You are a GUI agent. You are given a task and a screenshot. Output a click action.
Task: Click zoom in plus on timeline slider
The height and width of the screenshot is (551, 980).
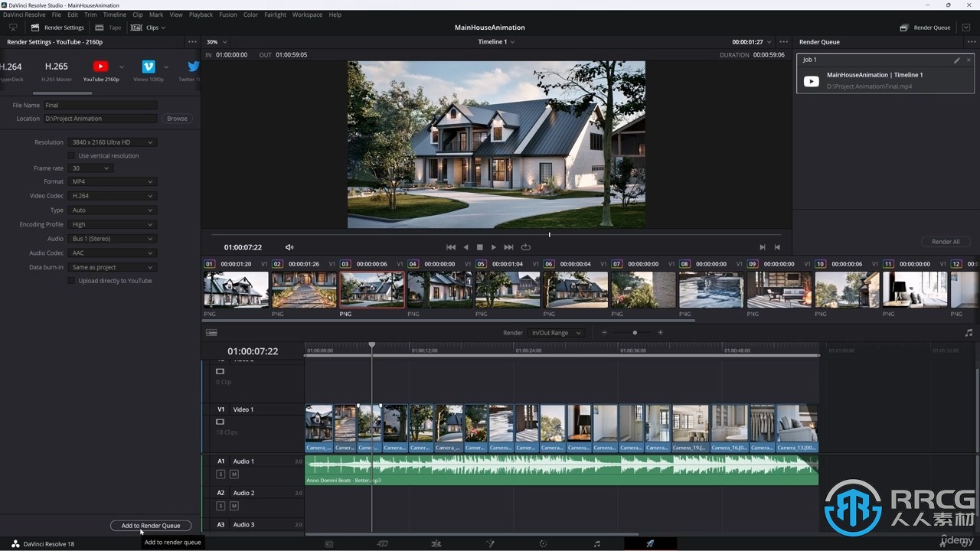click(661, 333)
